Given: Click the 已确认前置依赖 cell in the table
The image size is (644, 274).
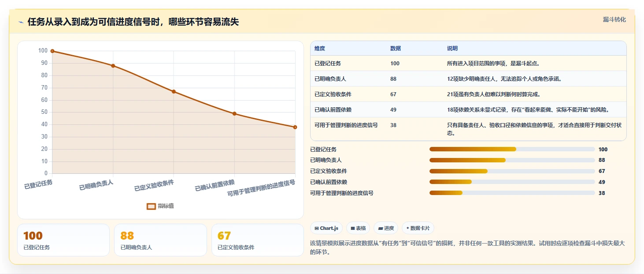Looking at the screenshot, I should click(x=333, y=109).
